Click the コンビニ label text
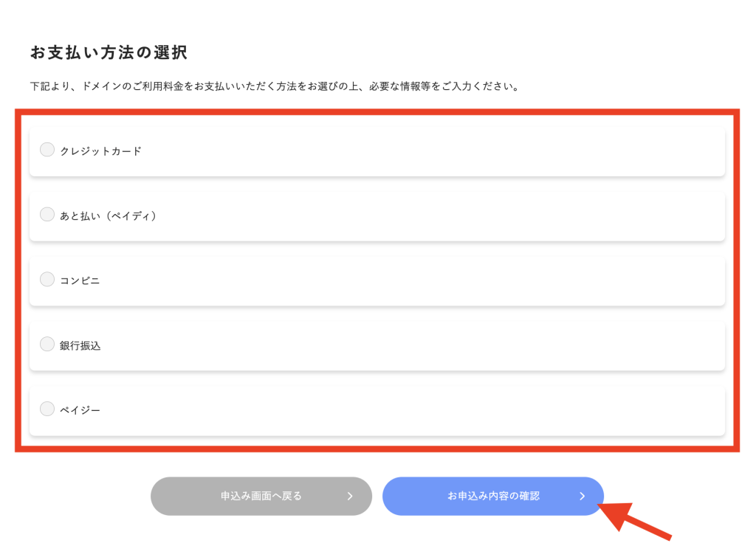The width and height of the screenshot is (756, 546). [x=80, y=280]
